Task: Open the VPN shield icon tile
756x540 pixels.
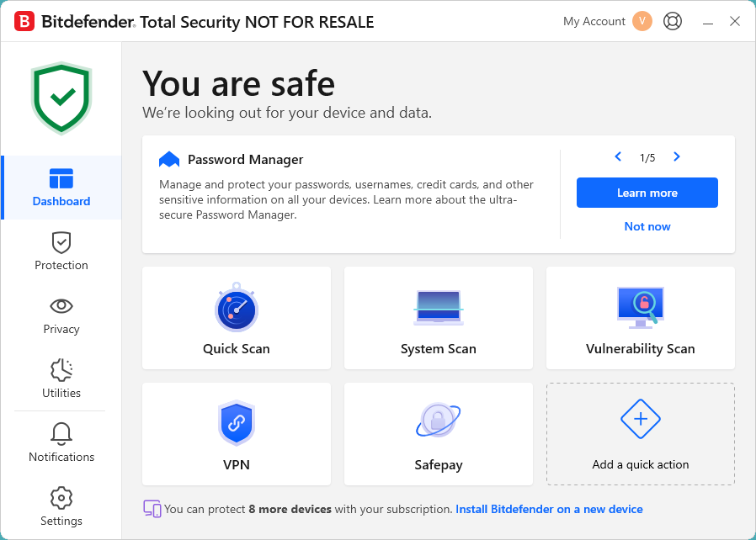Action: [236, 423]
